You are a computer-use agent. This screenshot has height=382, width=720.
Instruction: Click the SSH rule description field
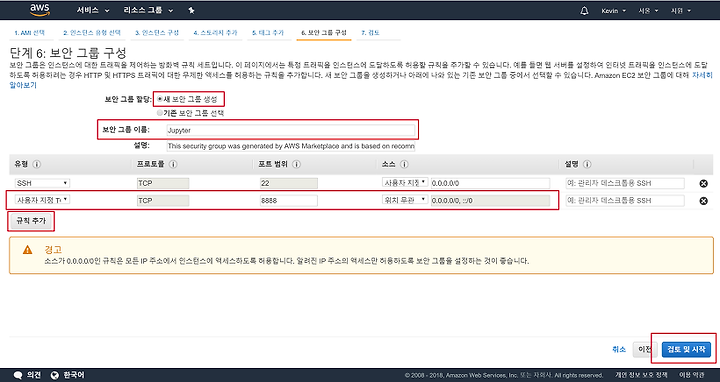coord(625,183)
